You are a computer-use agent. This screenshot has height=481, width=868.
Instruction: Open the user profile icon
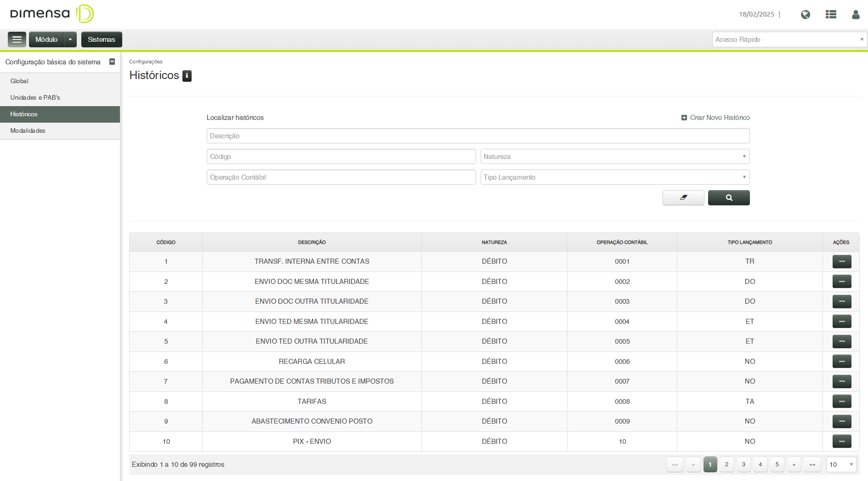pos(855,15)
